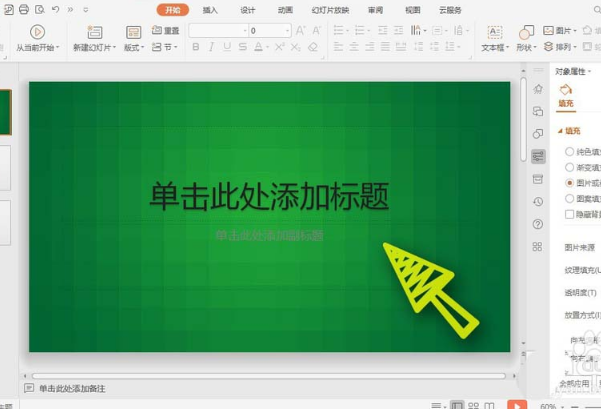The height and width of the screenshot is (409, 601).
Task: Apply font color with the A icon
Action: pos(259,47)
